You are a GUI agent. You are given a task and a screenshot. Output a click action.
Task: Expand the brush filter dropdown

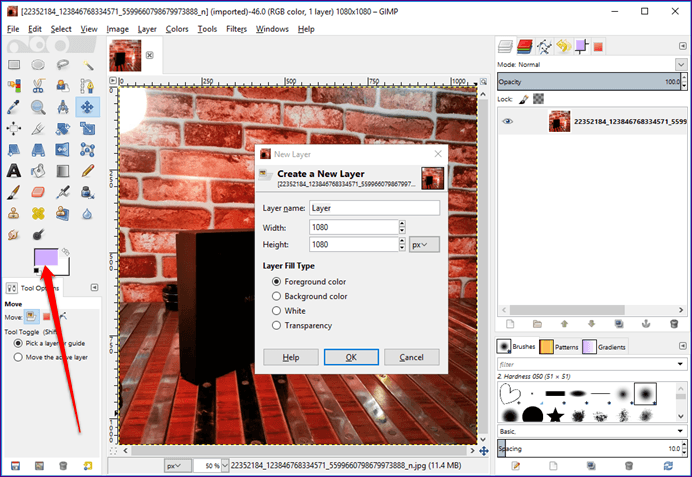click(680, 364)
